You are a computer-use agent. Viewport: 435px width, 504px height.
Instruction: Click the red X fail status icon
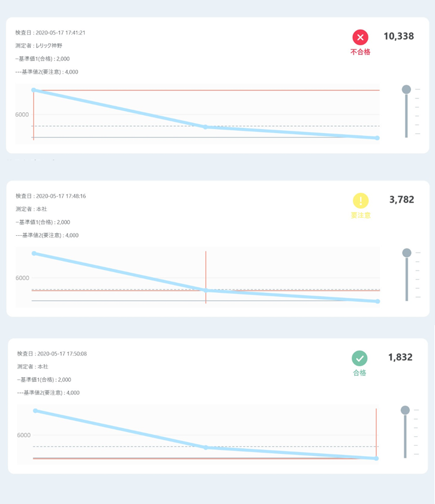click(x=361, y=37)
